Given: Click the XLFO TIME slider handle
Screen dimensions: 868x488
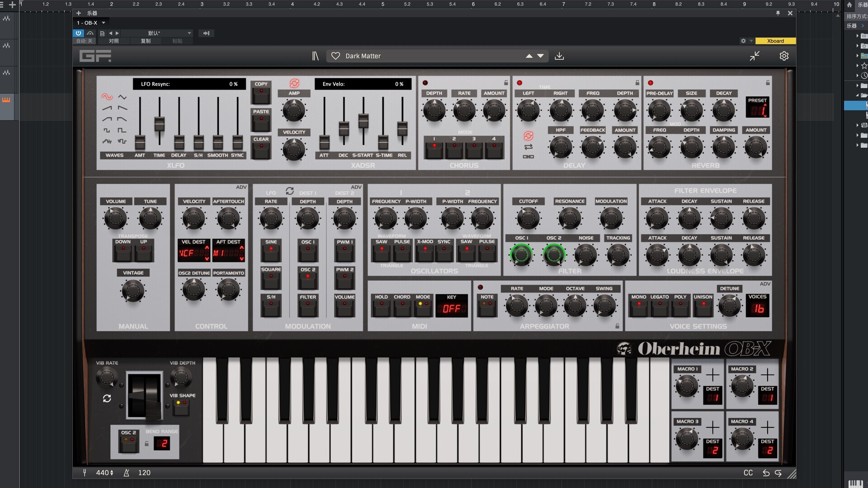Looking at the screenshot, I should tap(159, 123).
